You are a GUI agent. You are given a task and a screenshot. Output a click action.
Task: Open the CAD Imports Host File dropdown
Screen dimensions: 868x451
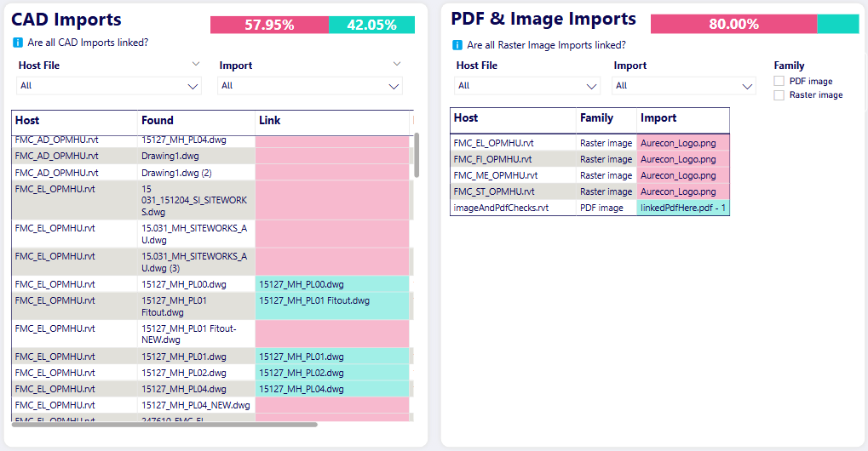[x=109, y=86]
